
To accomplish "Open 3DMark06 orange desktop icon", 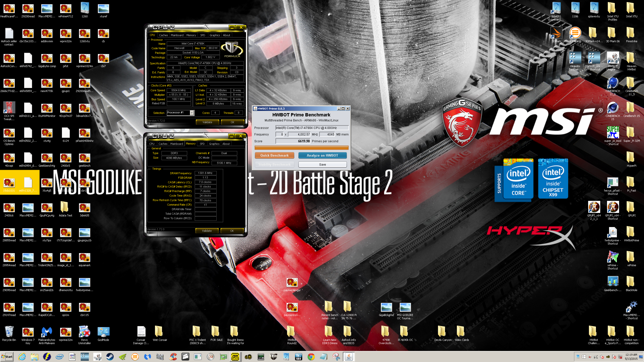I will click(x=575, y=35).
